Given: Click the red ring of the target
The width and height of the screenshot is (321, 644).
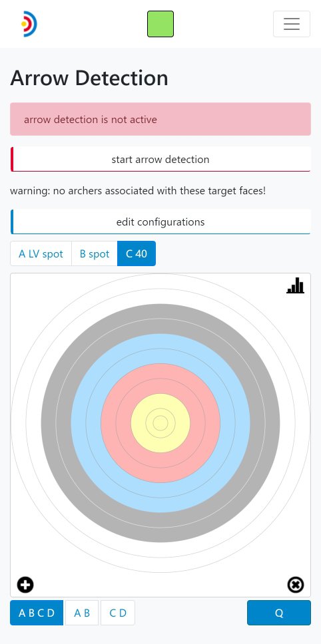Looking at the screenshot, I should (x=160, y=379).
